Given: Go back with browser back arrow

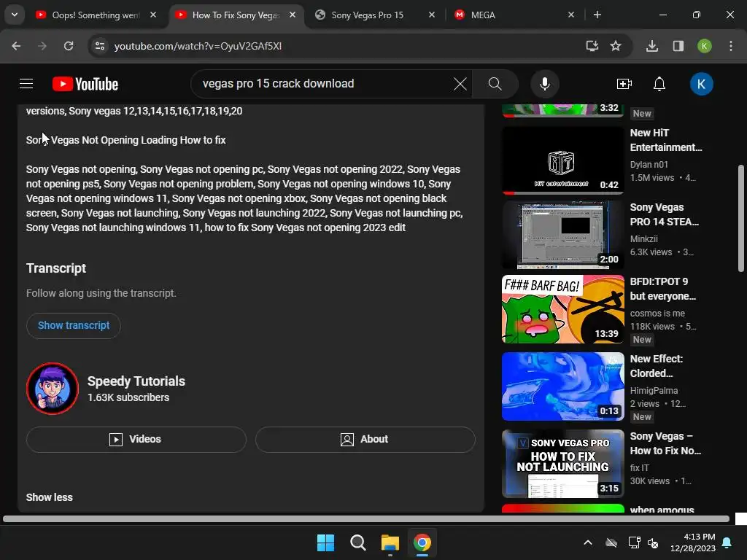Looking at the screenshot, I should [16, 46].
